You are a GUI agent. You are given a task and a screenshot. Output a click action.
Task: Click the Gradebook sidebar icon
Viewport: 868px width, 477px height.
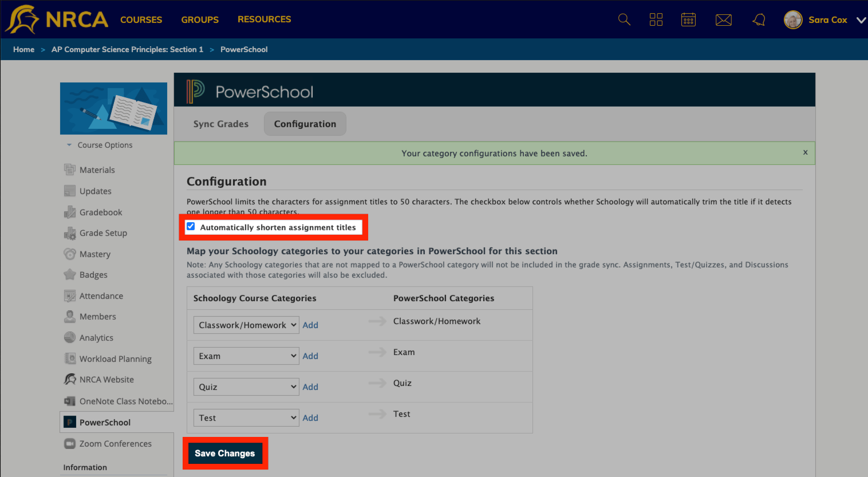coord(70,212)
